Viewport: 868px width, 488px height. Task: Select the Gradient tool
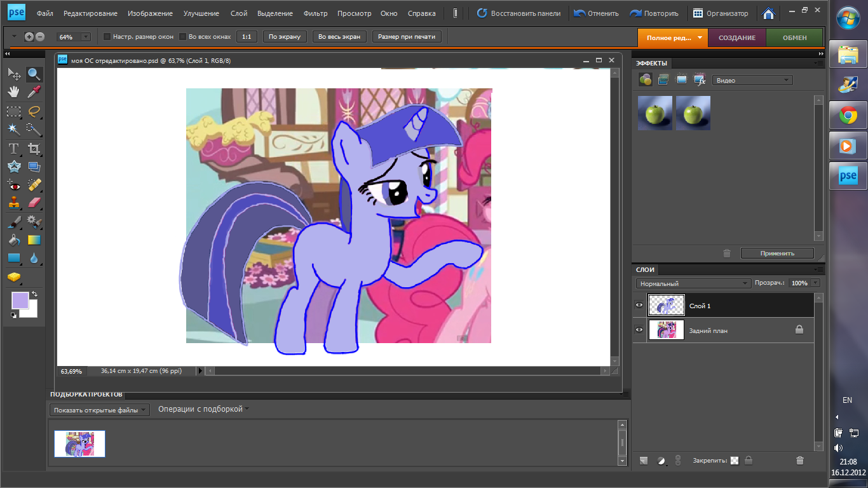point(34,240)
